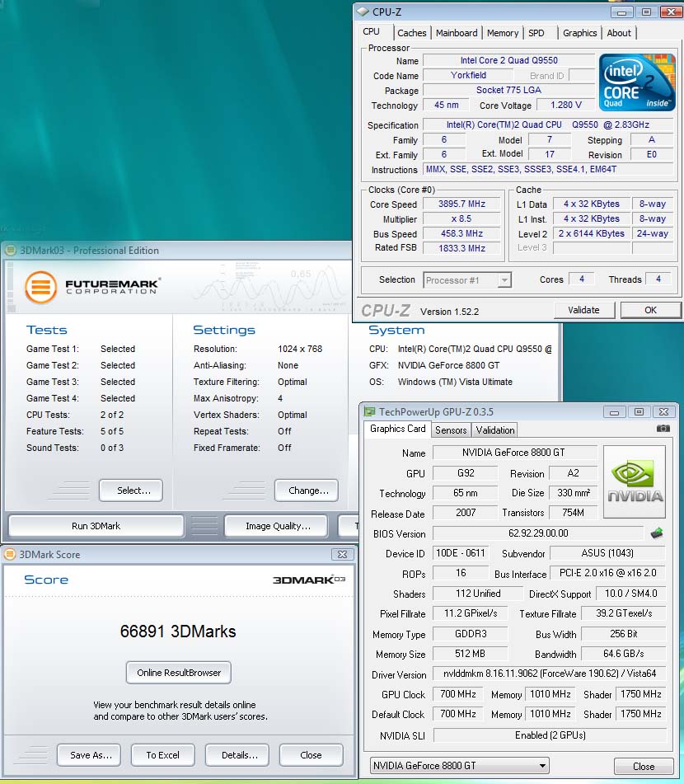
Task: Click the NVIDIA logo in GPU-Z
Action: (x=635, y=481)
